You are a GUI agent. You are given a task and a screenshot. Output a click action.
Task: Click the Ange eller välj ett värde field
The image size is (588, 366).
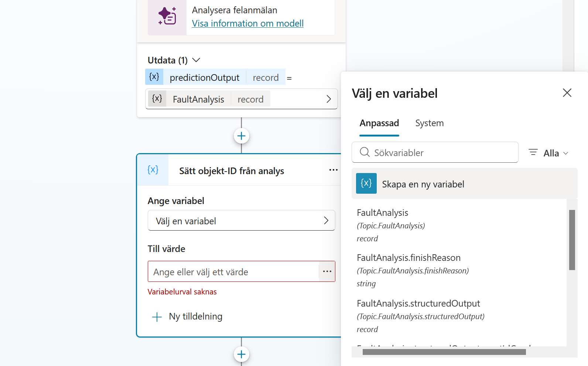(x=233, y=272)
